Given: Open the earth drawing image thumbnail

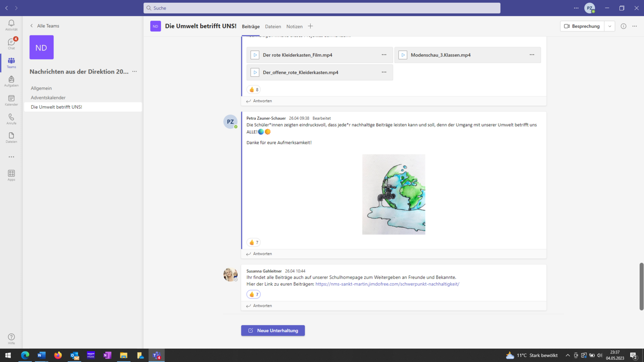Looking at the screenshot, I should [394, 194].
